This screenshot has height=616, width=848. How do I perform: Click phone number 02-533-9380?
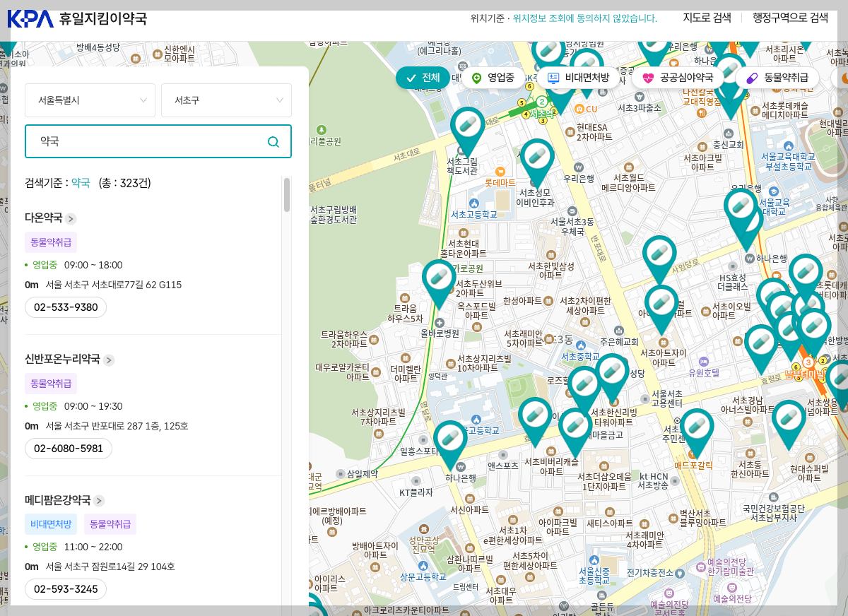coord(65,307)
